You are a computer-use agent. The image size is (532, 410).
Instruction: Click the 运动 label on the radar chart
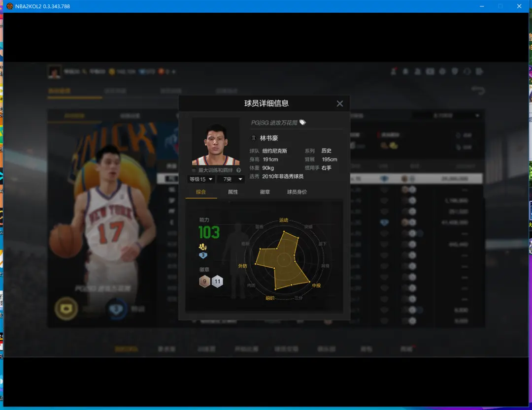tap(284, 220)
